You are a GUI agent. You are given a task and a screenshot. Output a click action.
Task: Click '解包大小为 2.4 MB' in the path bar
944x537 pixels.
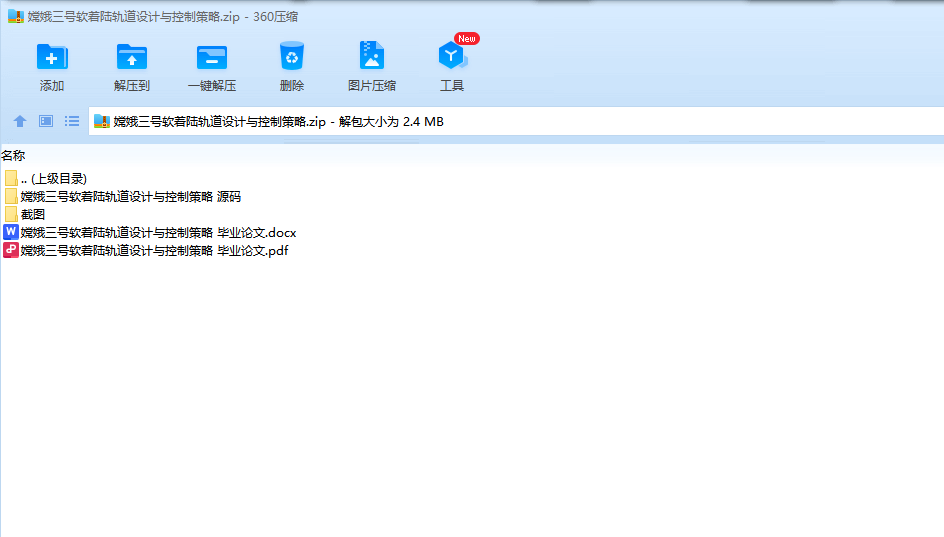click(x=391, y=122)
